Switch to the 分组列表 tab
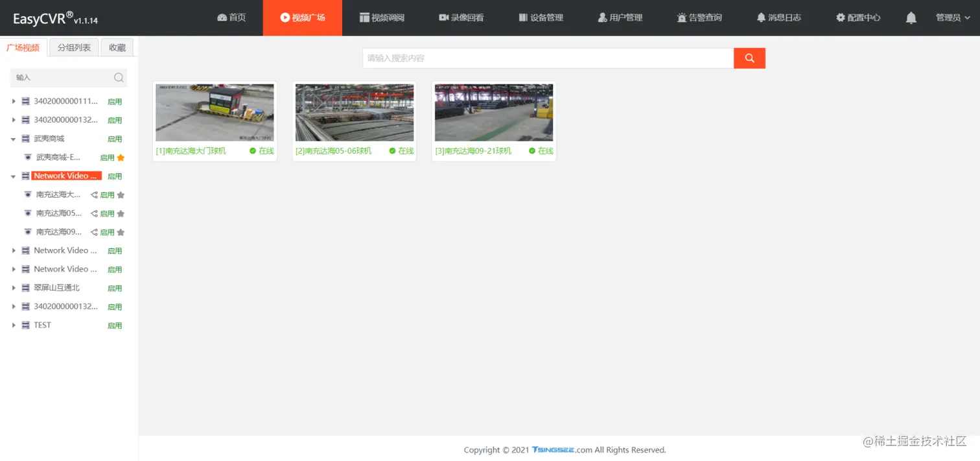The height and width of the screenshot is (461, 980). click(x=74, y=47)
